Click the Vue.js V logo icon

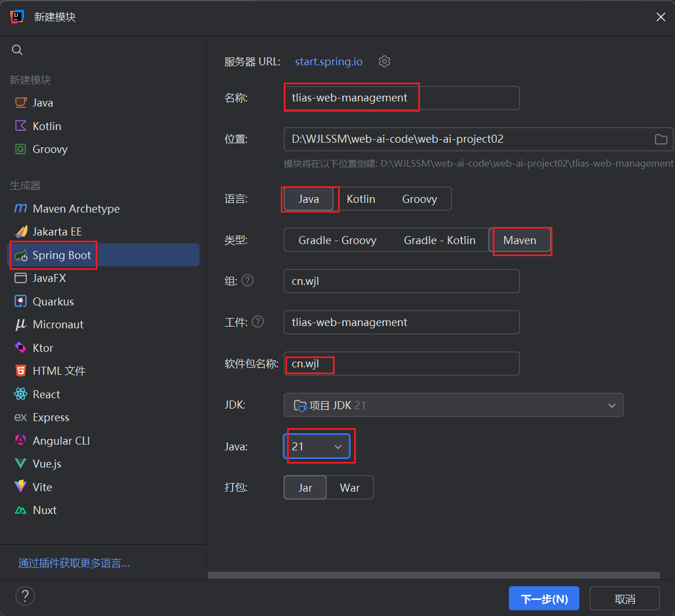pyautogui.click(x=21, y=464)
